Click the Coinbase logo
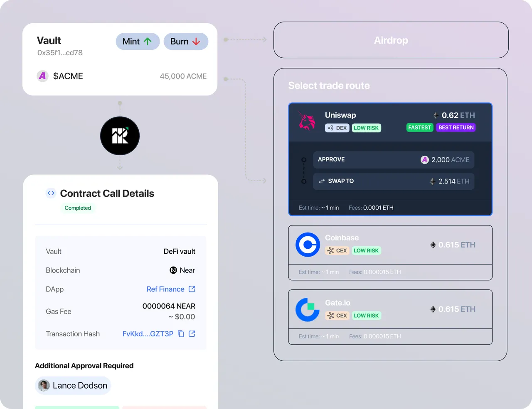 (x=308, y=245)
